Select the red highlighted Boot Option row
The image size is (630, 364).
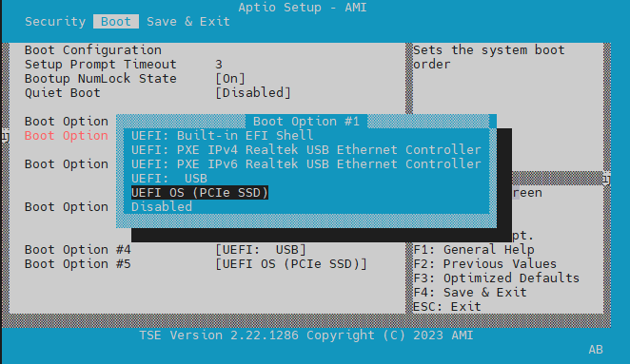click(67, 136)
